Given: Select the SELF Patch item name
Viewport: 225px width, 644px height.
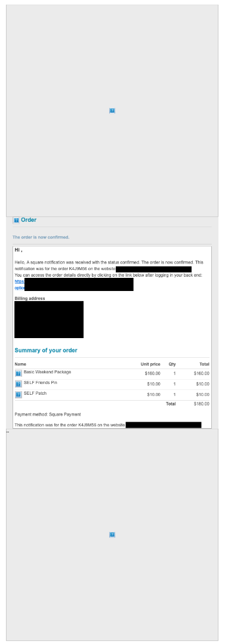Looking at the screenshot, I should point(35,393).
